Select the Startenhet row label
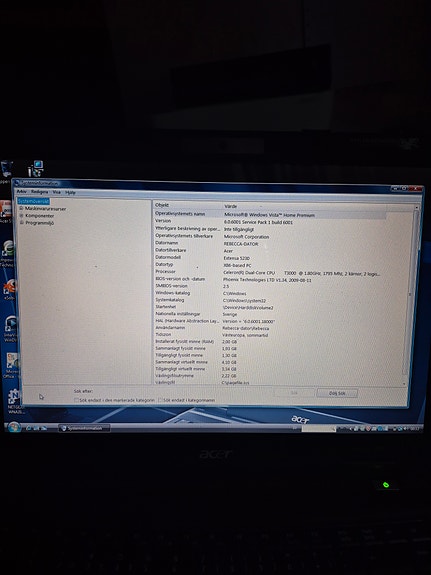This screenshot has width=431, height=575. pos(166,307)
